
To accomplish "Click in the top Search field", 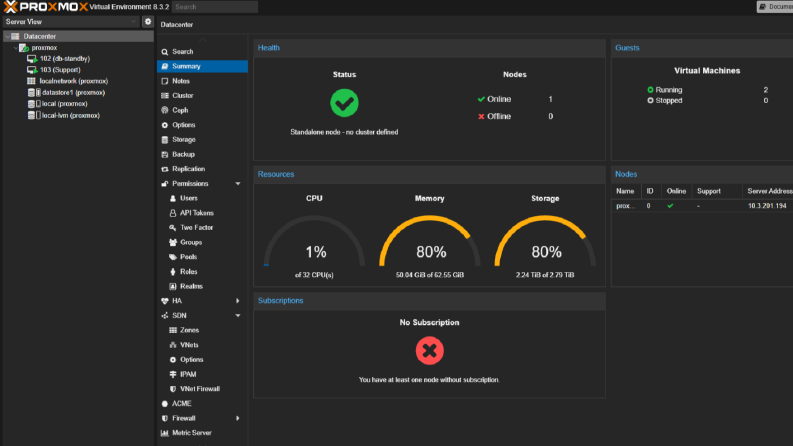I will coord(215,7).
